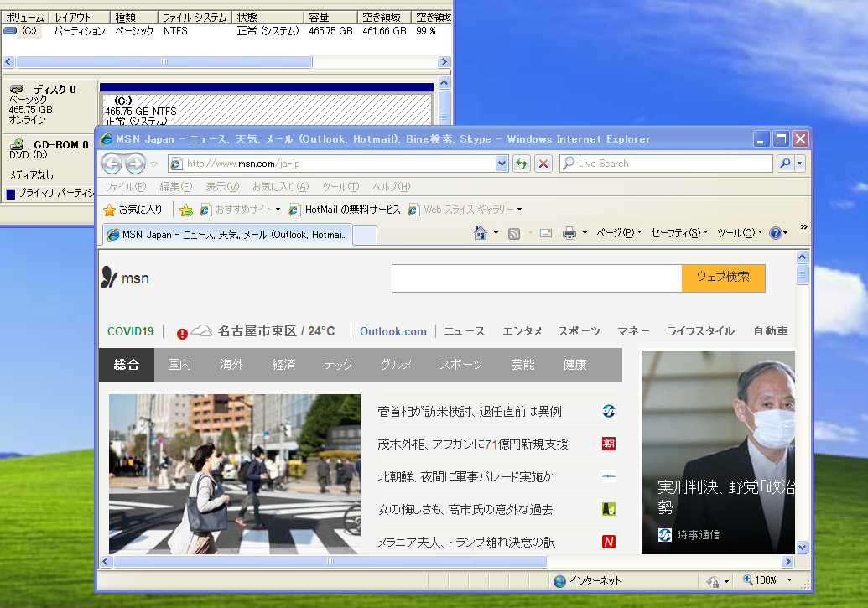Open the お気に入り(A) menu
The image size is (868, 608).
click(281, 187)
